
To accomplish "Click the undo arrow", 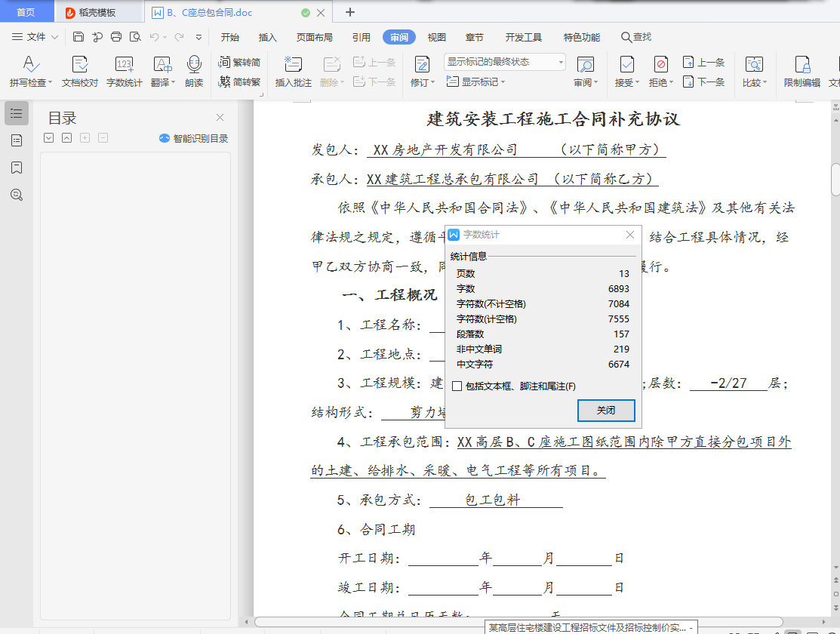I will (154, 37).
